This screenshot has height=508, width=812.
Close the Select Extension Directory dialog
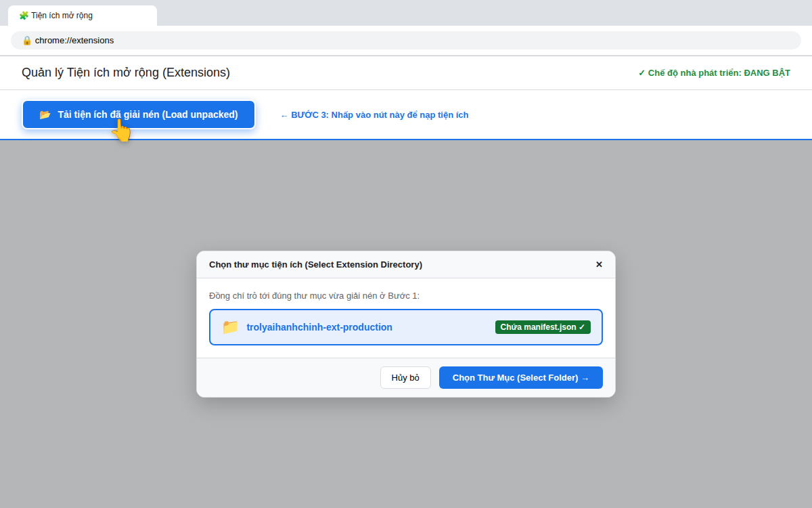pos(599,264)
